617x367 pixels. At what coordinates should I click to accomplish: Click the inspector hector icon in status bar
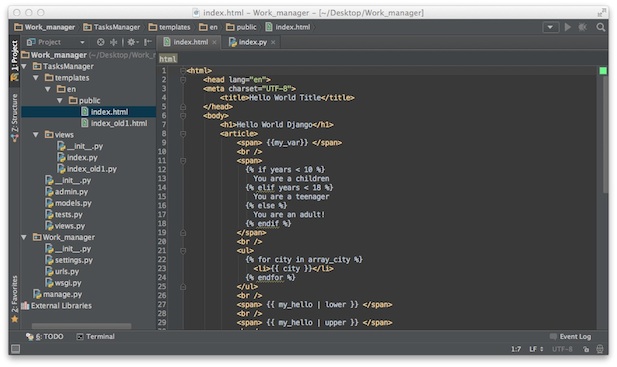tap(600, 349)
